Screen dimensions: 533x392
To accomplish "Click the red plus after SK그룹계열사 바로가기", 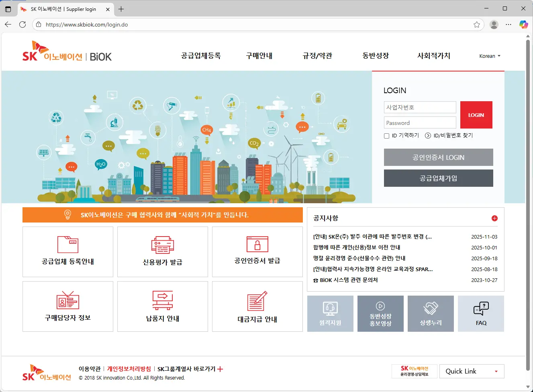I will coord(220,369).
